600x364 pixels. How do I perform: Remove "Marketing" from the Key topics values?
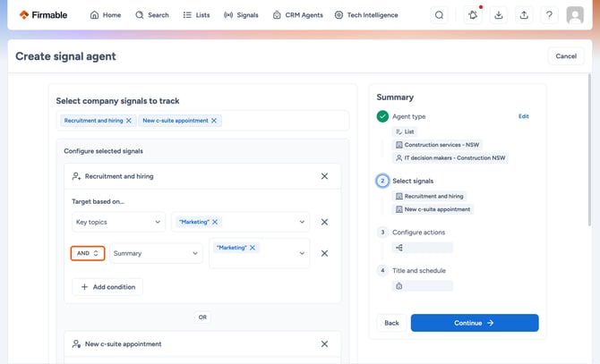(215, 222)
